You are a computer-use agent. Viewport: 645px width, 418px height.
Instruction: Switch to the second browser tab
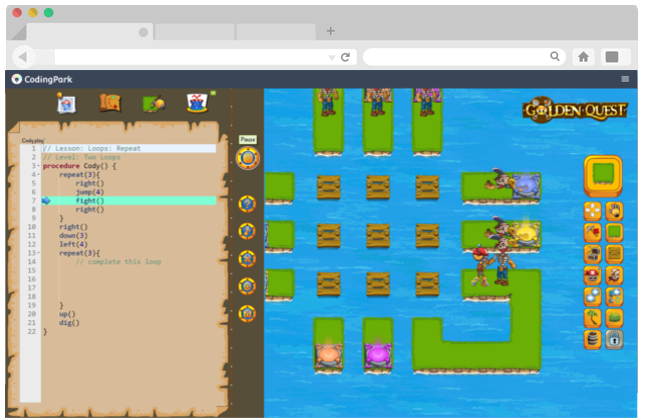[195, 32]
